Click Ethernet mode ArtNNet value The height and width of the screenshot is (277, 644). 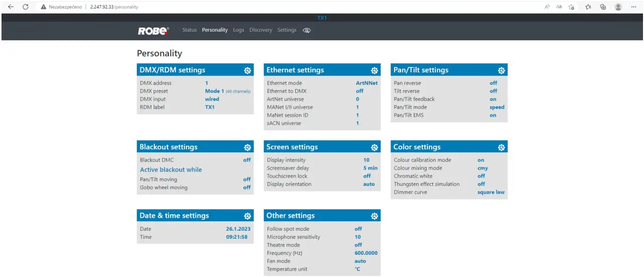(366, 83)
